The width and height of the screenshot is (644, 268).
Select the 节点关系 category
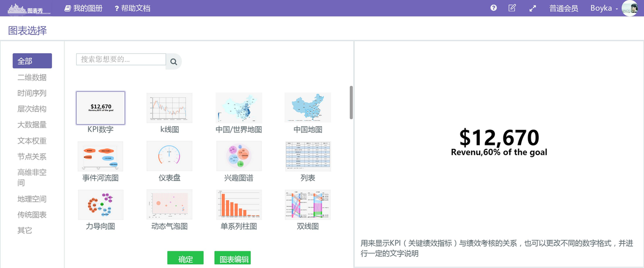pyautogui.click(x=32, y=156)
